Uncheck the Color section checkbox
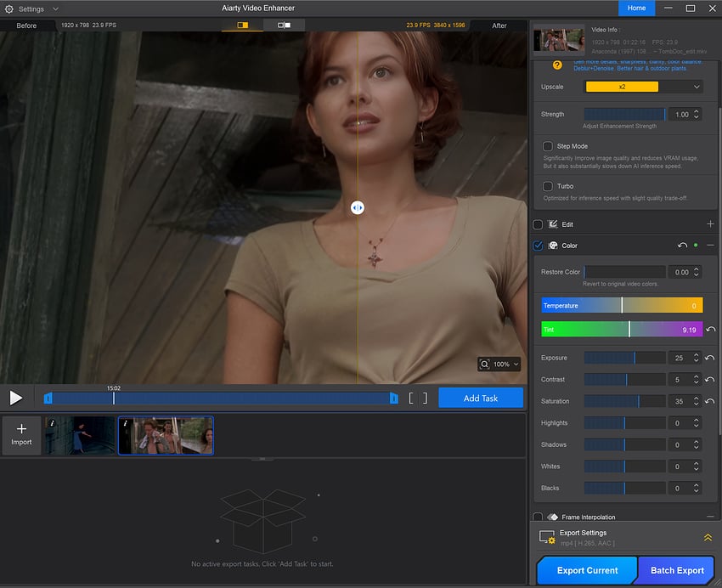The image size is (722, 588). click(x=538, y=246)
